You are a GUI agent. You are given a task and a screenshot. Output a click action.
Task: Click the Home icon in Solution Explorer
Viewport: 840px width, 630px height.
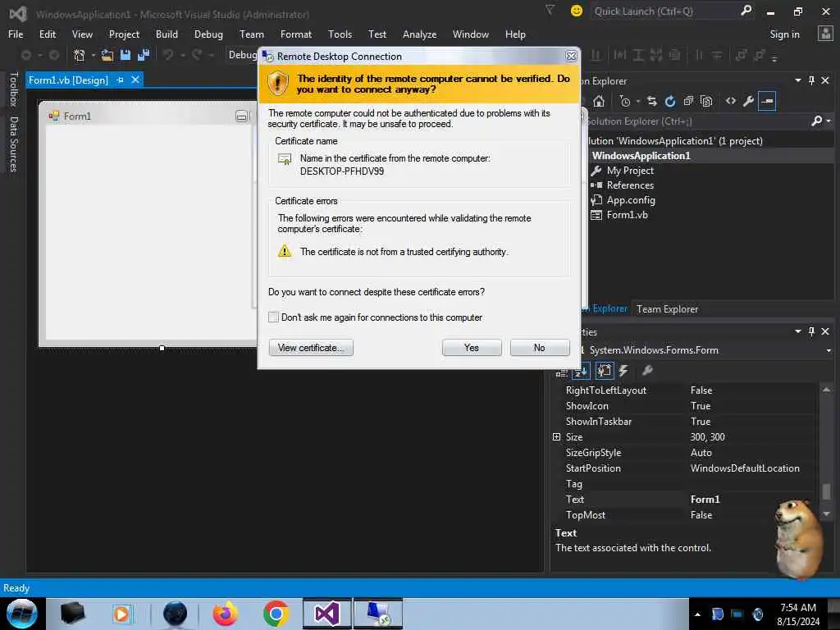click(598, 101)
